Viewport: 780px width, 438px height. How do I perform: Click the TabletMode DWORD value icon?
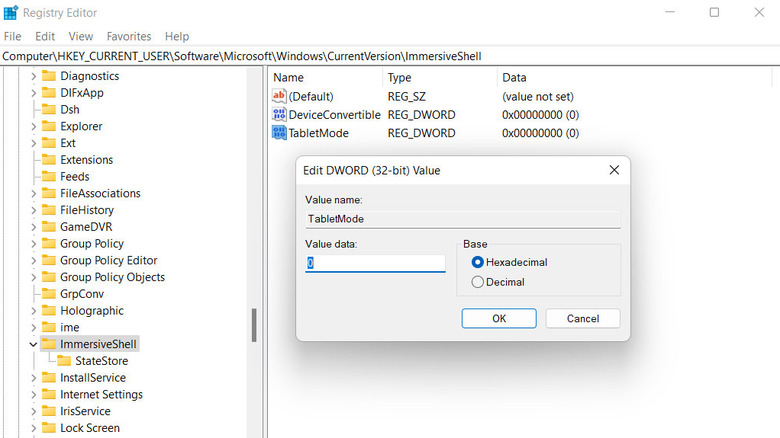point(279,133)
